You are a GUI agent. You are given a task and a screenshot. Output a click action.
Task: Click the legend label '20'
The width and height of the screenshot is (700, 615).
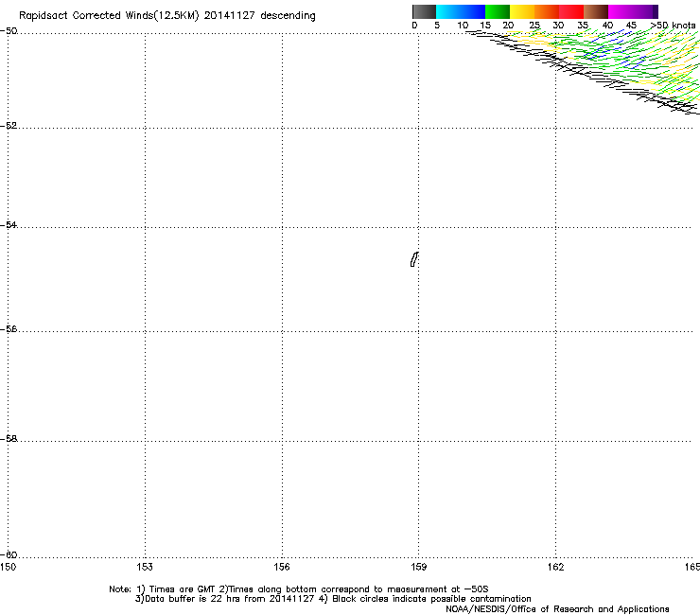tap(508, 26)
